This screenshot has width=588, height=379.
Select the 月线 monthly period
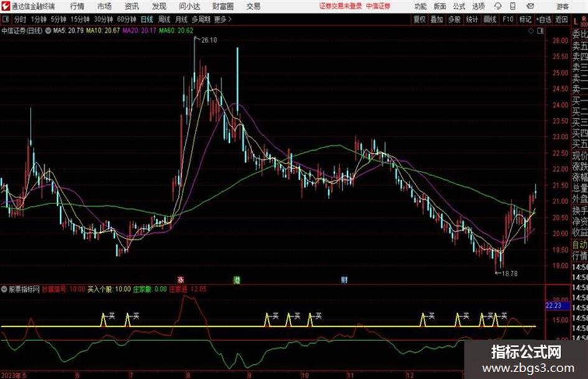[182, 19]
